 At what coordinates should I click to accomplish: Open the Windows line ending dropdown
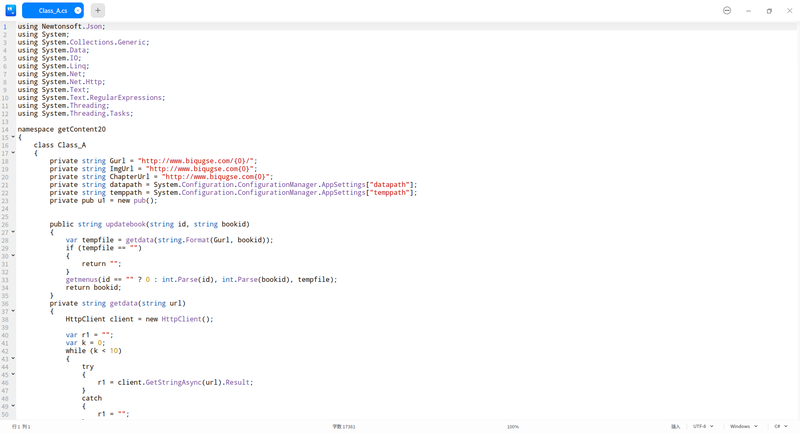point(744,426)
